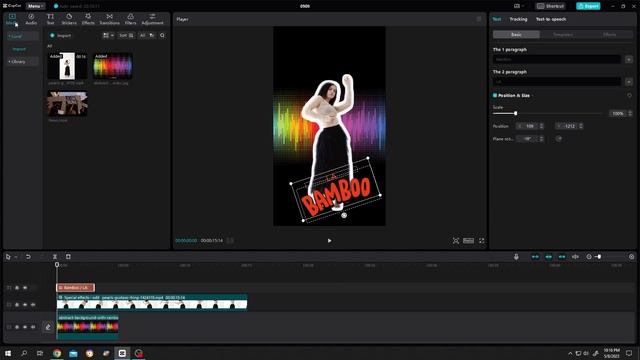Hide the Bamboo text track with eye icon

[25, 288]
